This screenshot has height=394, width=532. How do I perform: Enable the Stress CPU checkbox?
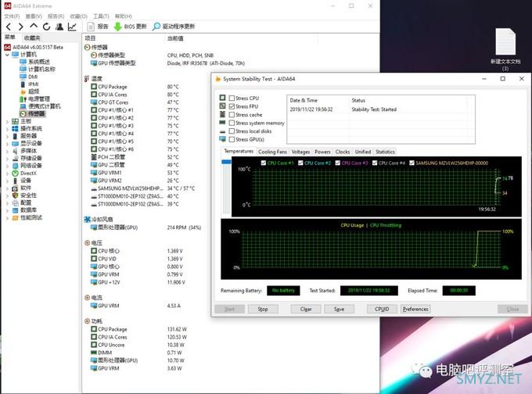[x=232, y=98]
